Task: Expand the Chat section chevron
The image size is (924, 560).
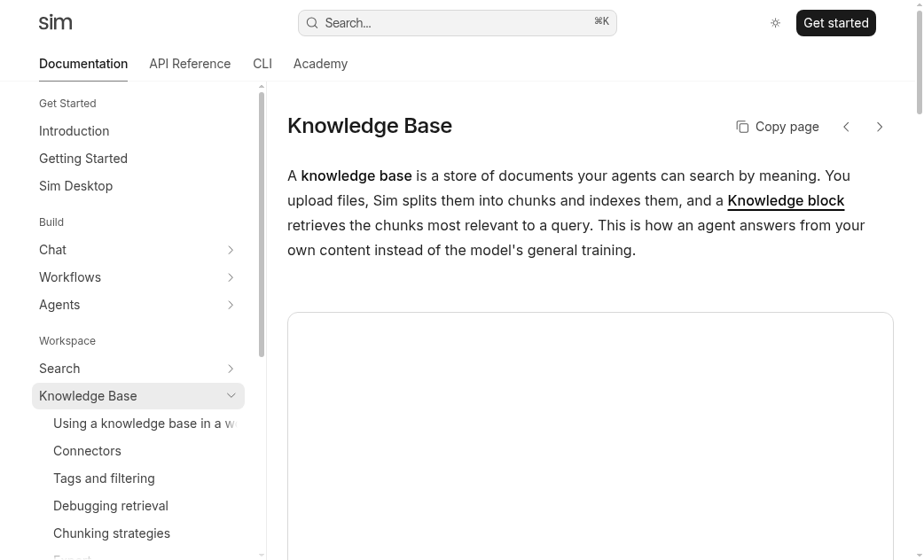Action: tap(231, 250)
